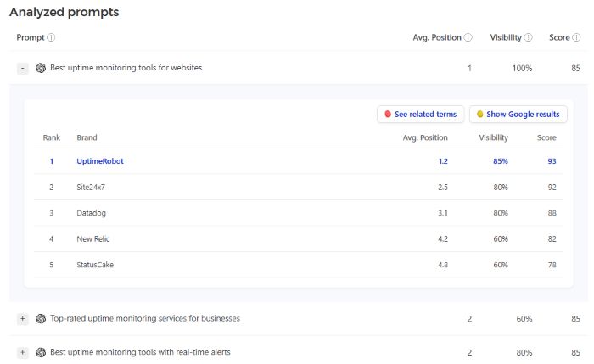Click the Rank column header in brand table
The height and width of the screenshot is (364, 594).
pyautogui.click(x=52, y=137)
